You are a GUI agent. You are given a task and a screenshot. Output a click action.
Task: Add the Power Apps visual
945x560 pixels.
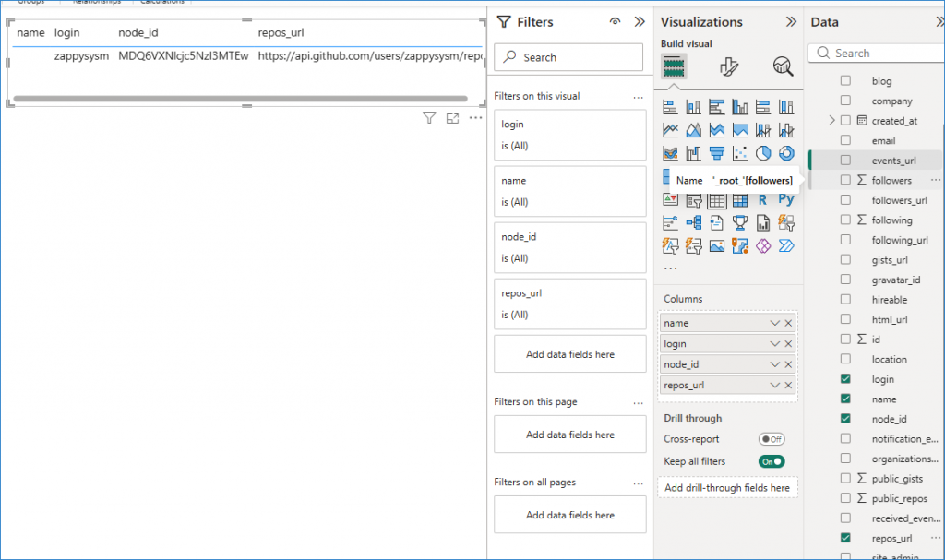tap(763, 246)
